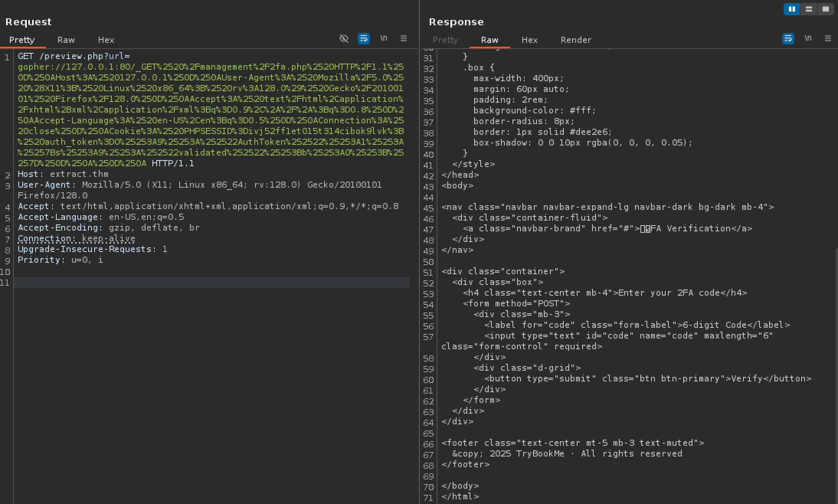Show \n characters in Response panel

808,38
